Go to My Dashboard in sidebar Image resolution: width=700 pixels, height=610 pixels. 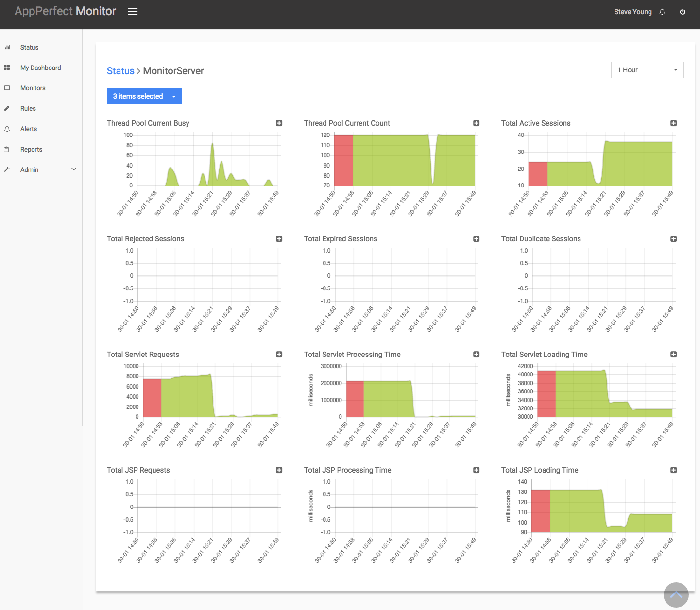coord(41,68)
